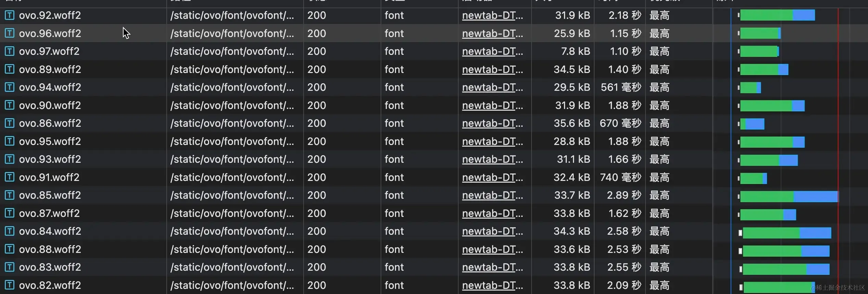This screenshot has height=294, width=868.
Task: Select the ovo.97.woff2 request name
Action: (49, 51)
